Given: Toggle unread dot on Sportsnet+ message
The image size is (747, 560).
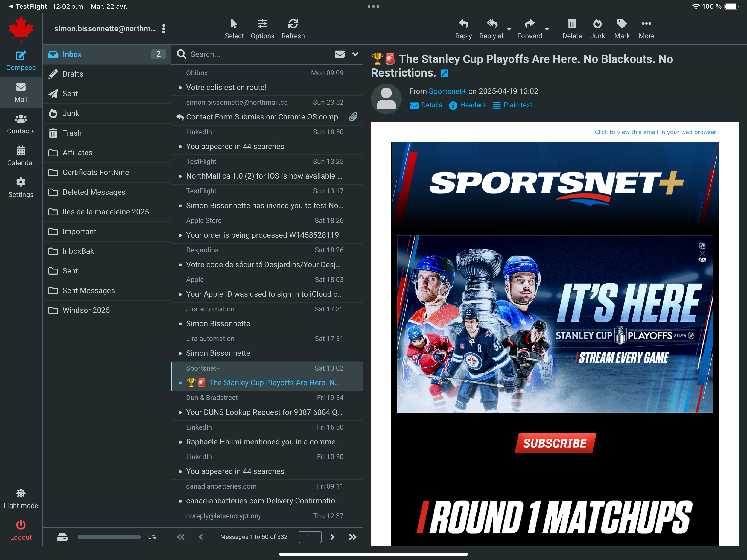Looking at the screenshot, I should click(180, 383).
